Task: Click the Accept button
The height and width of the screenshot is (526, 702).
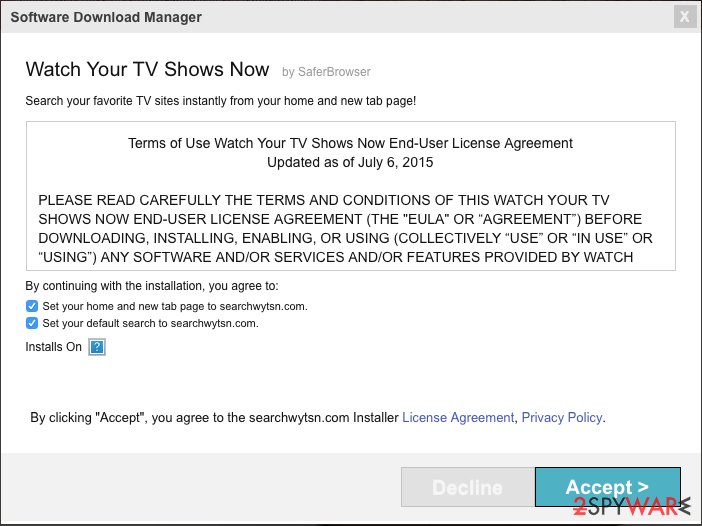Action: click(x=608, y=487)
